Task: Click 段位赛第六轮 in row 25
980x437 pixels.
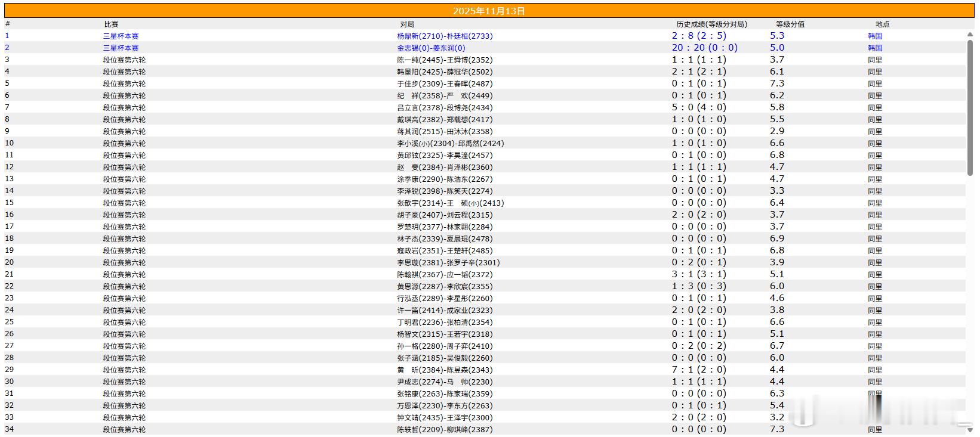Action: 124,322
